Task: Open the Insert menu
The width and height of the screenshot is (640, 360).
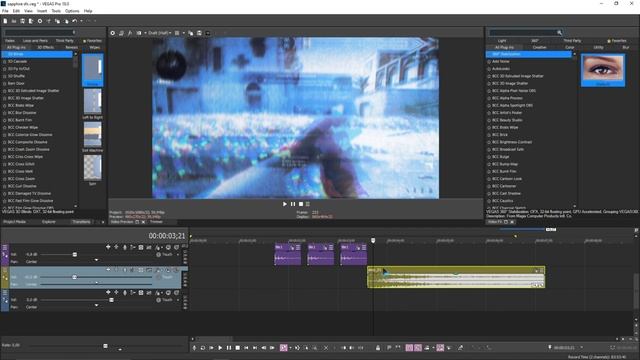Action: pyautogui.click(x=42, y=11)
